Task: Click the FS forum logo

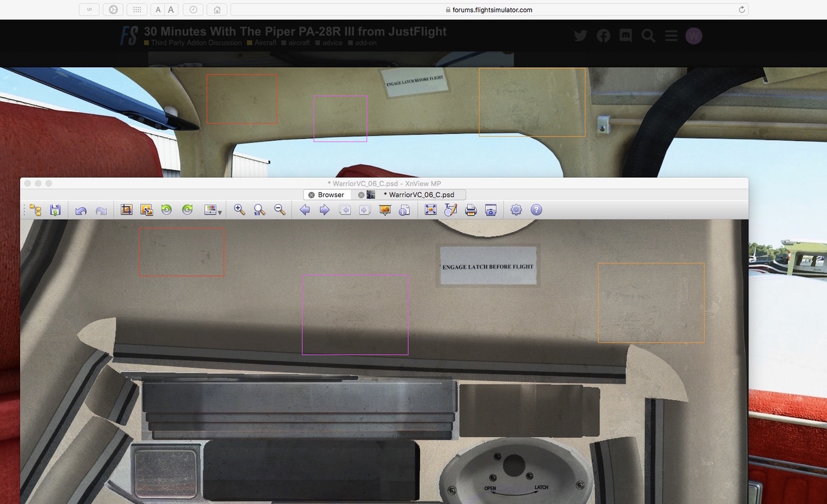Action: (129, 36)
